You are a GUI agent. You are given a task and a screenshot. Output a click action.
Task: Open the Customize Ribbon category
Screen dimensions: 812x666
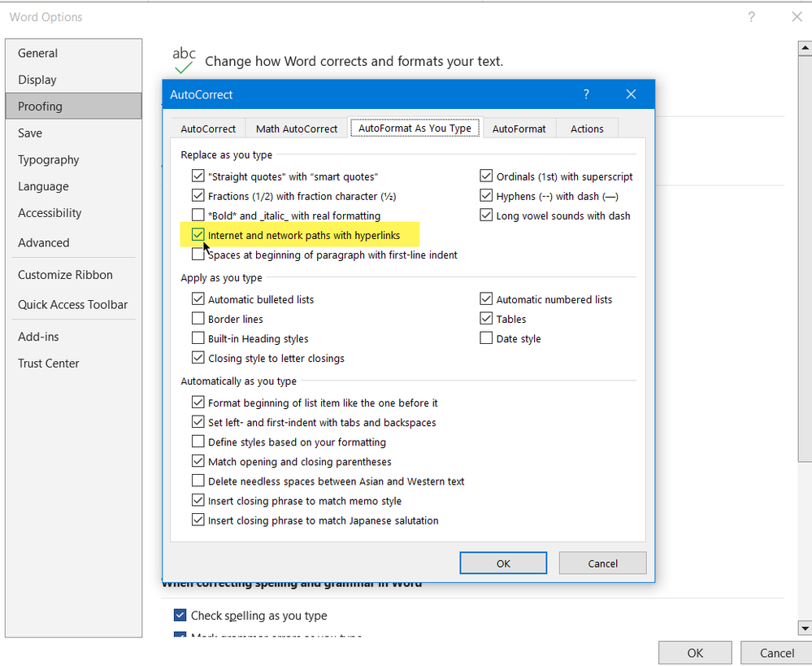(73, 275)
